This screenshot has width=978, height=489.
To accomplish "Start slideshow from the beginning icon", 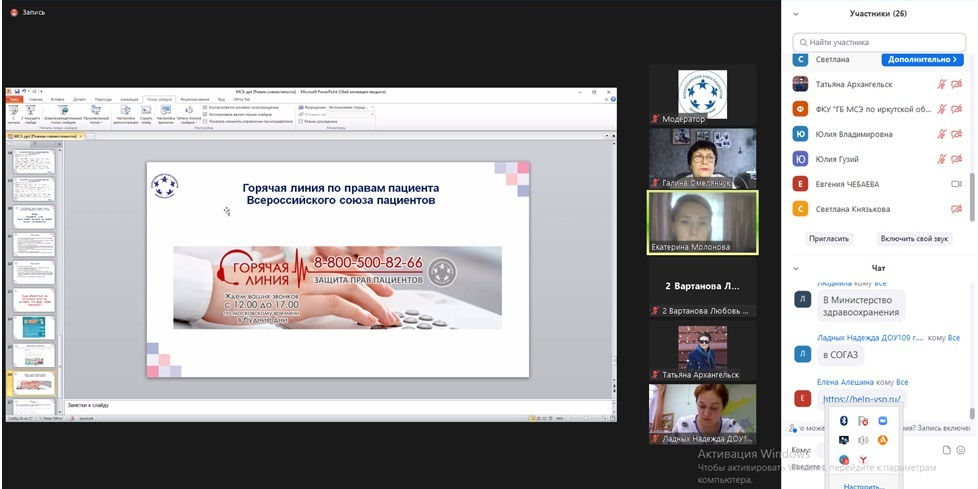I will [x=14, y=110].
